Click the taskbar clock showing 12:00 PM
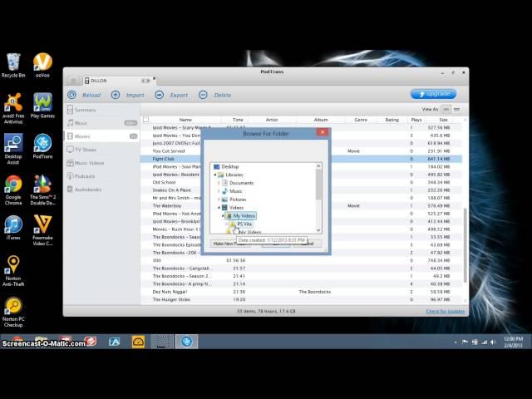Viewport: 532px width, 399px height. (x=513, y=342)
